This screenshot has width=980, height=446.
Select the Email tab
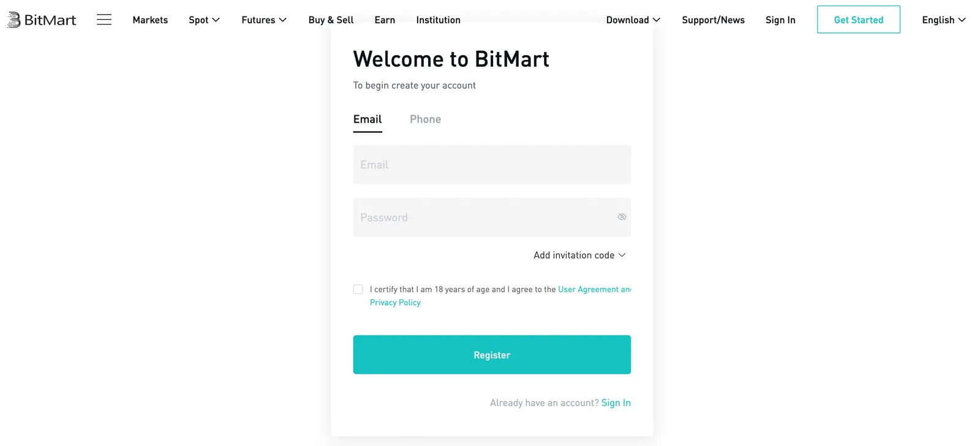367,119
